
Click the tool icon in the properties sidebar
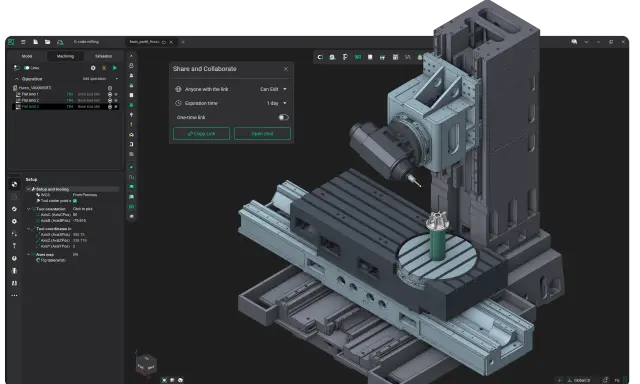point(14,246)
